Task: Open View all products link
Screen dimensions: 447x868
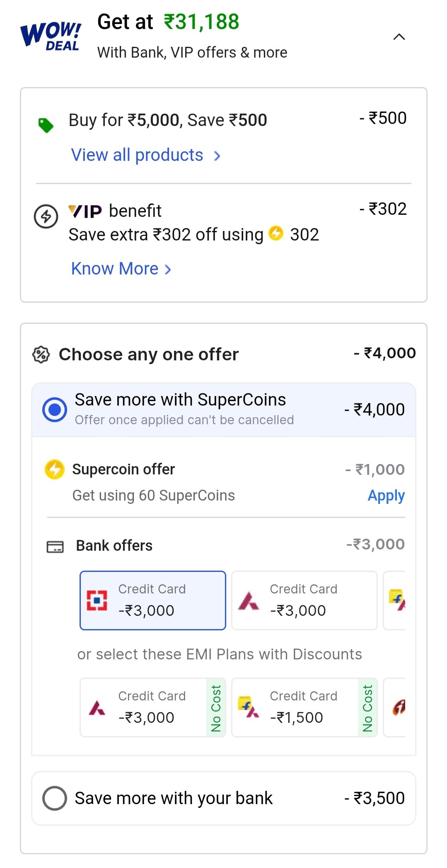Action: point(137,155)
